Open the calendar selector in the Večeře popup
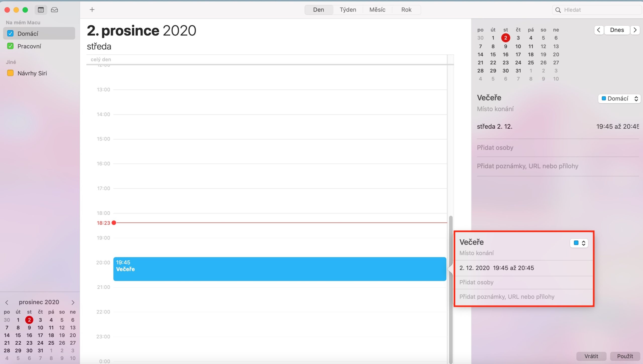The image size is (643, 364). click(x=579, y=243)
